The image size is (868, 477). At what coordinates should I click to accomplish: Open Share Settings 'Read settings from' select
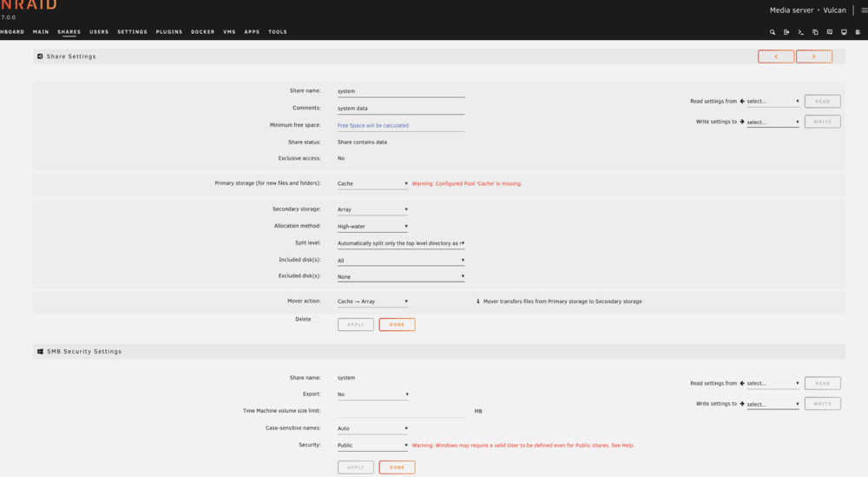773,102
